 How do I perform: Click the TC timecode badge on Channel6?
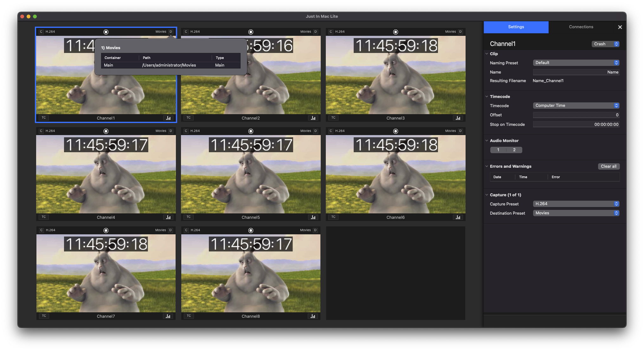[x=333, y=217]
